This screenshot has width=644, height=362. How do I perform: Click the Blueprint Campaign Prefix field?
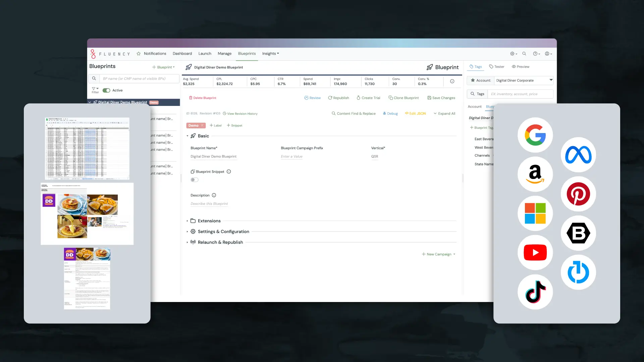coord(291,157)
